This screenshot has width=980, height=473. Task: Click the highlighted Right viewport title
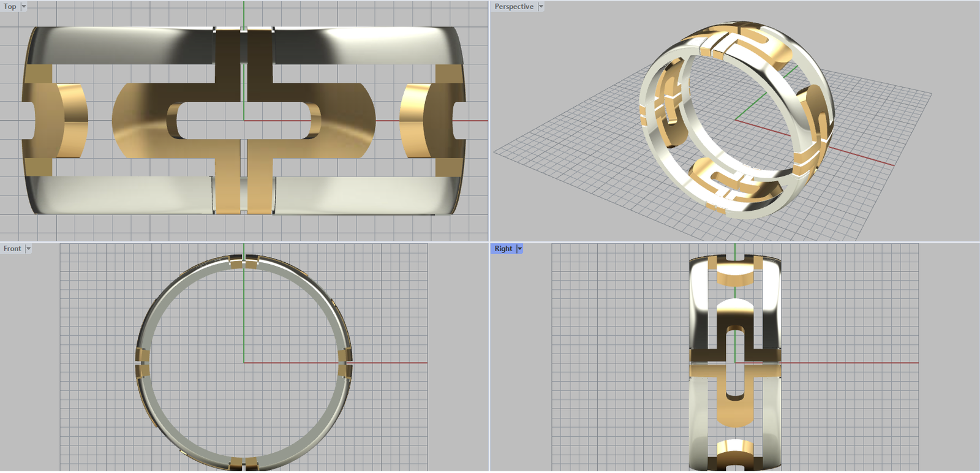(503, 249)
